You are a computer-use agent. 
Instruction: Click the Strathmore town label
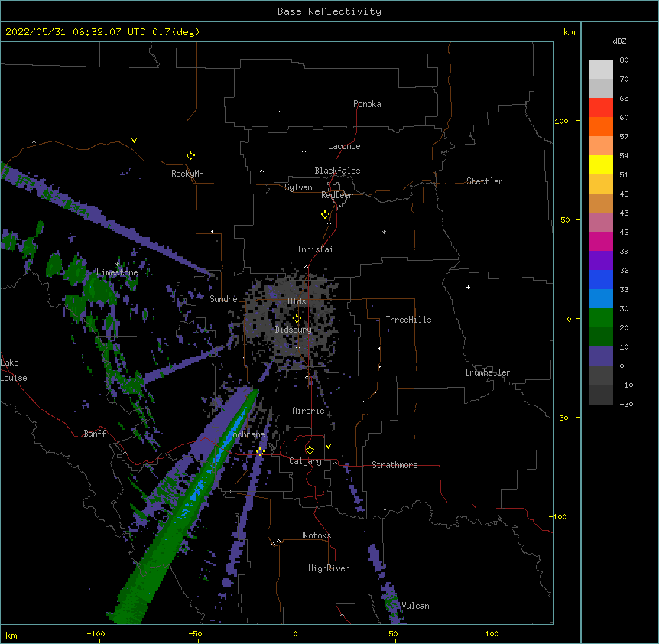pyautogui.click(x=394, y=465)
